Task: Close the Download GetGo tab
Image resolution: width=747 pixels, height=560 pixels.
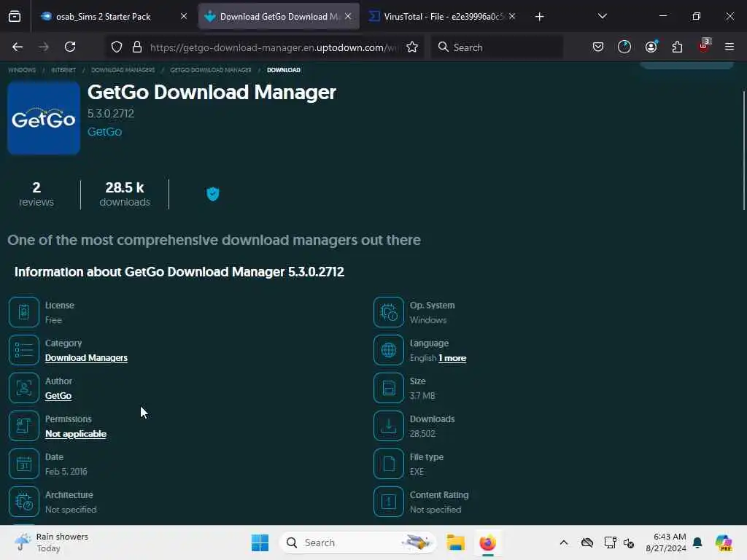Action: click(348, 16)
